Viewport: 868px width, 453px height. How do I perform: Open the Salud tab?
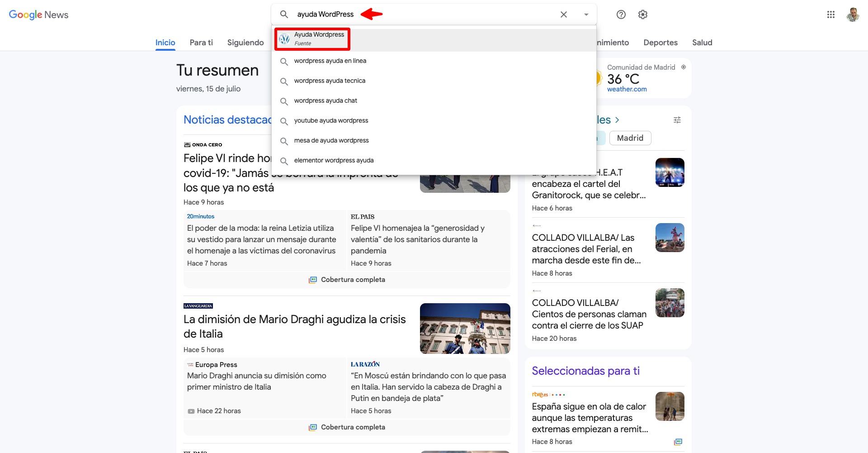point(702,43)
